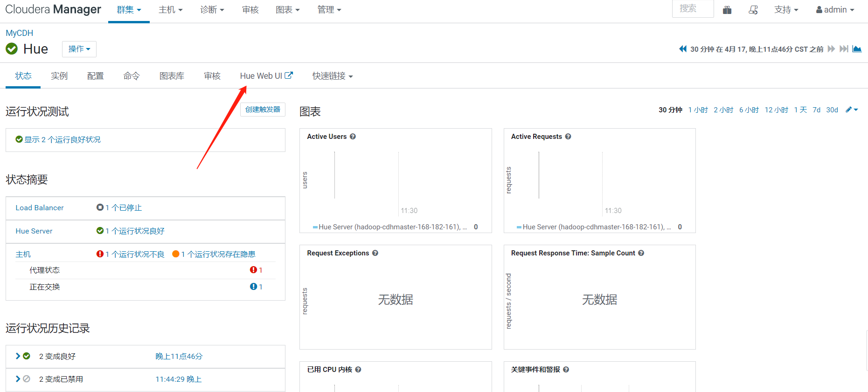Select the 2 小时 time range

pyautogui.click(x=723, y=110)
